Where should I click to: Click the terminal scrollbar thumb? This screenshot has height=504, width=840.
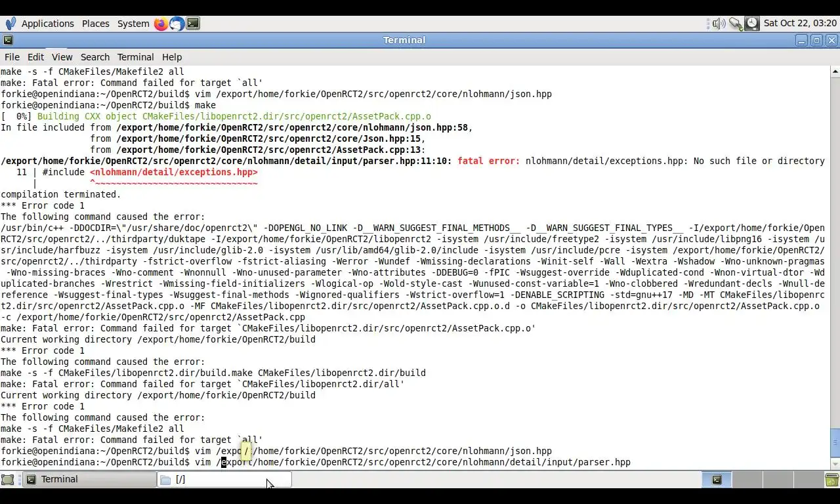835,444
